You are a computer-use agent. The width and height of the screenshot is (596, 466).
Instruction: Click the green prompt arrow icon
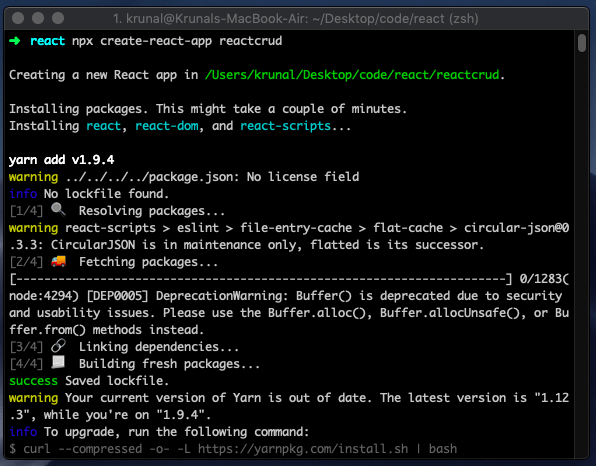[15, 41]
